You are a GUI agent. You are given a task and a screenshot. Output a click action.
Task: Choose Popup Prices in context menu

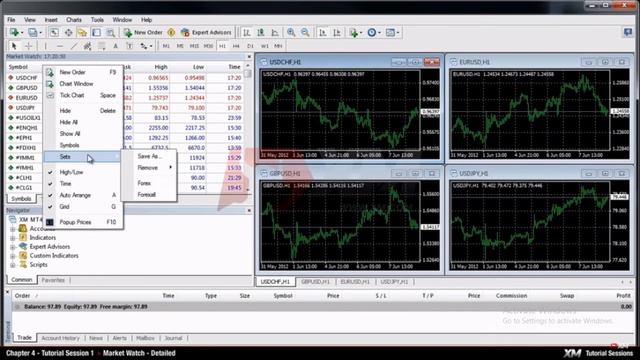coord(83,222)
